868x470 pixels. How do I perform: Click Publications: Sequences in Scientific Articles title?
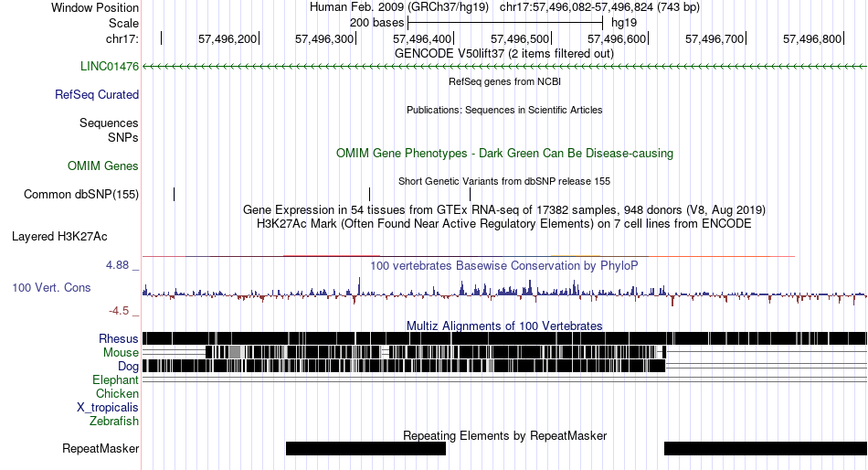(x=504, y=110)
